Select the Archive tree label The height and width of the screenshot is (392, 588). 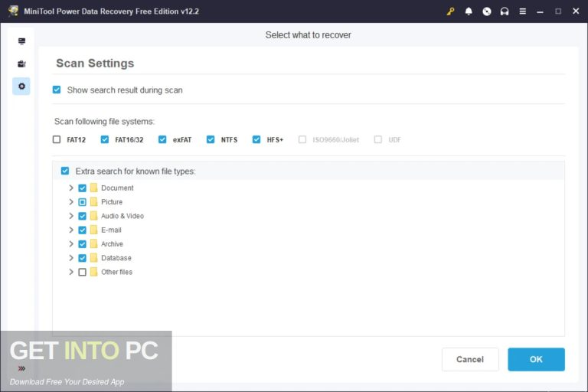point(112,243)
